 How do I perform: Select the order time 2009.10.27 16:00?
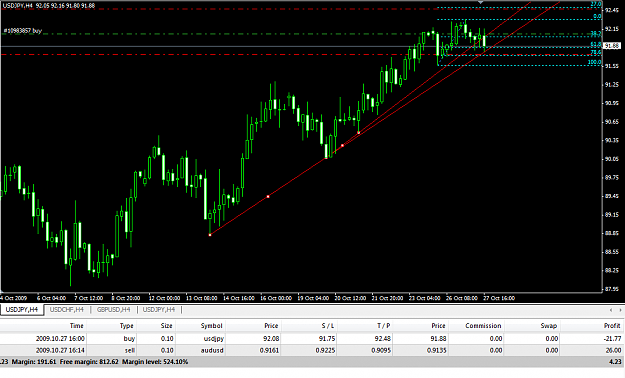coord(60,339)
